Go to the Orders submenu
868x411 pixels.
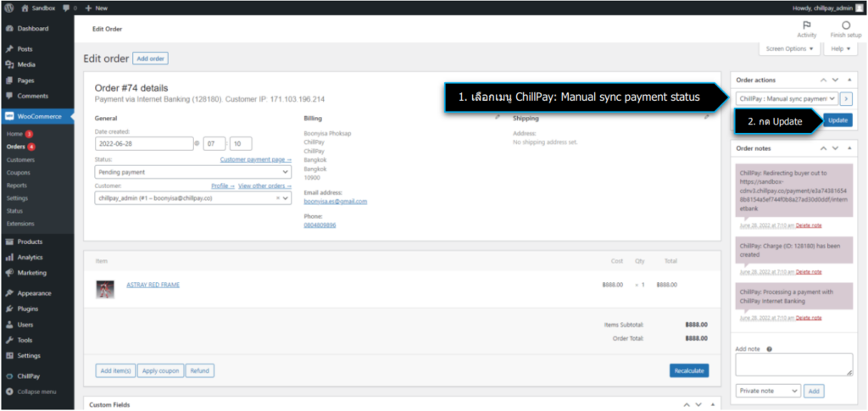click(16, 147)
